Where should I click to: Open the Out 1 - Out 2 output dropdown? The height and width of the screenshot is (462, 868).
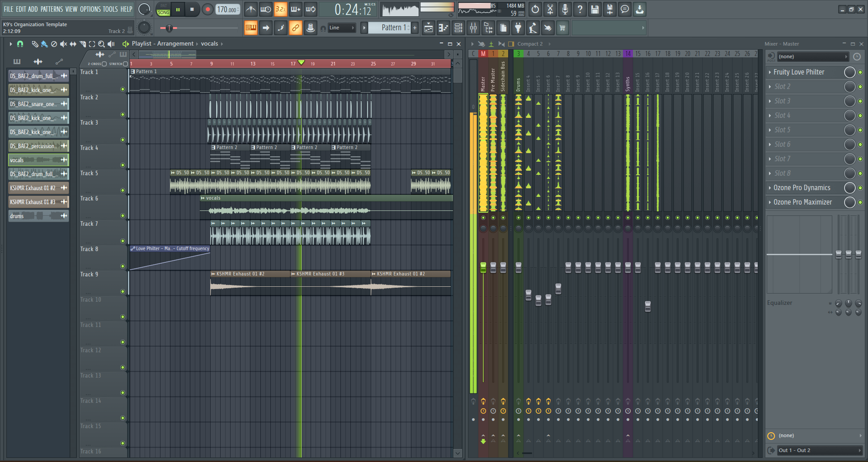820,450
